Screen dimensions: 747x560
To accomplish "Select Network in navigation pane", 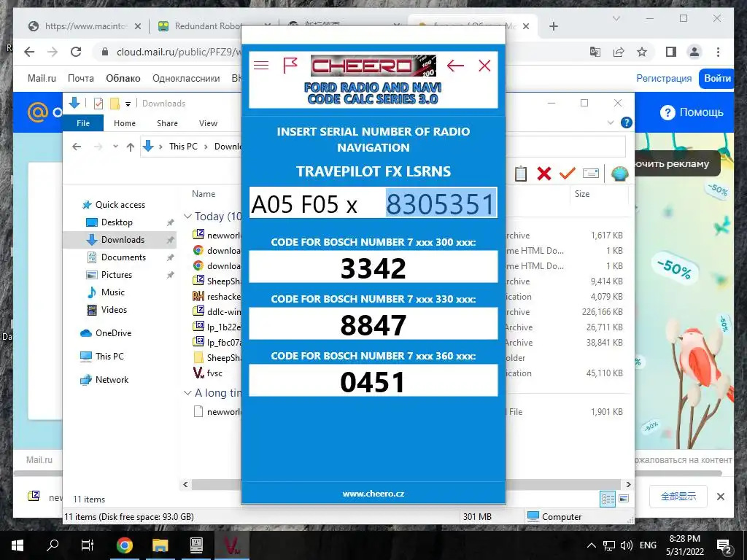I will (x=112, y=379).
